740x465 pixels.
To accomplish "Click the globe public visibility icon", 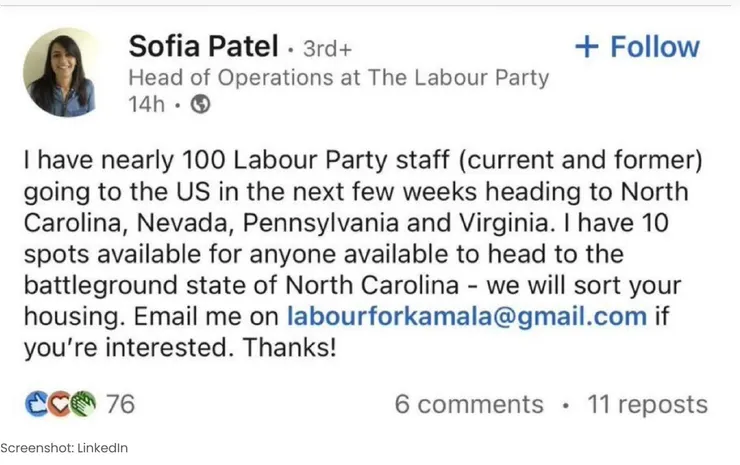I will coord(201,104).
